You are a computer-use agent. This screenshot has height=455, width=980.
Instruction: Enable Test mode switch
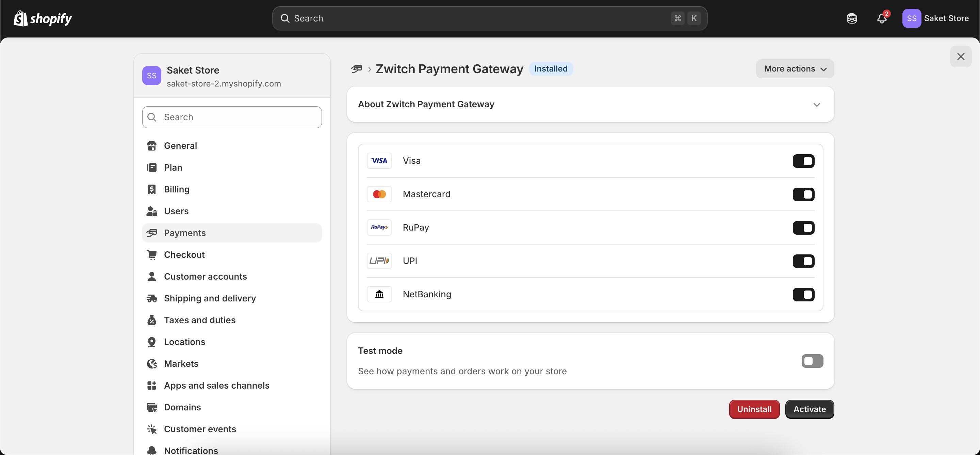tap(812, 361)
